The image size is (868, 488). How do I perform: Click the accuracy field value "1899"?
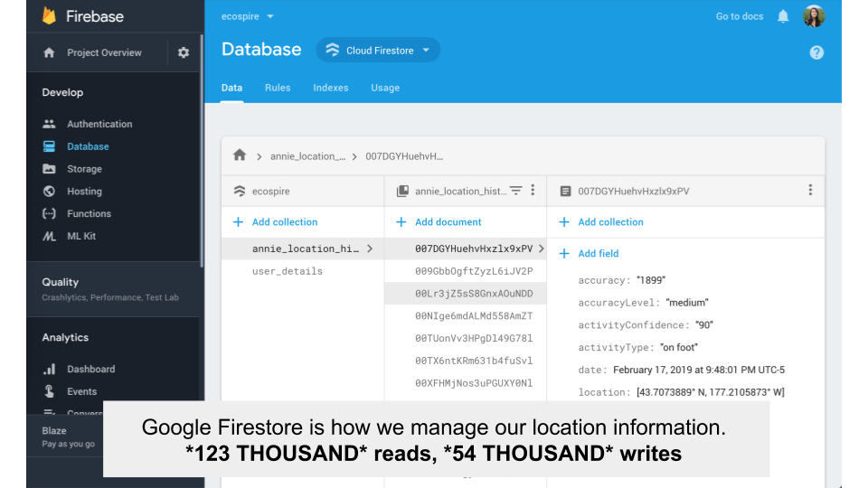click(651, 280)
